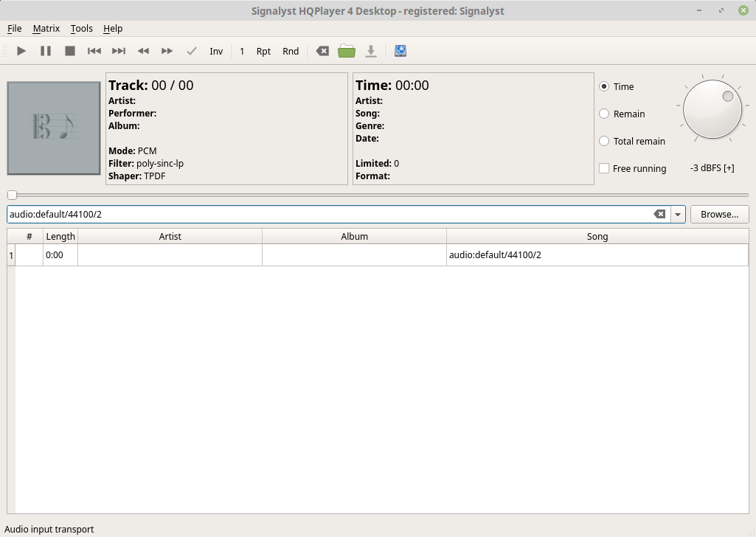Click the fast-forward double-arrow icon
Screen dimensions: 756x537
pos(167,51)
